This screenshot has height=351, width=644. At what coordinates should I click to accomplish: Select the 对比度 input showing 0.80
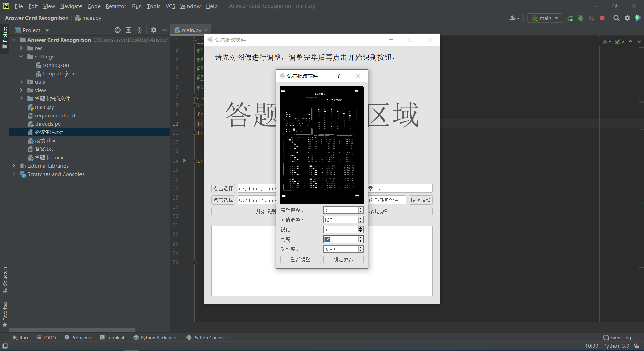tap(339, 249)
